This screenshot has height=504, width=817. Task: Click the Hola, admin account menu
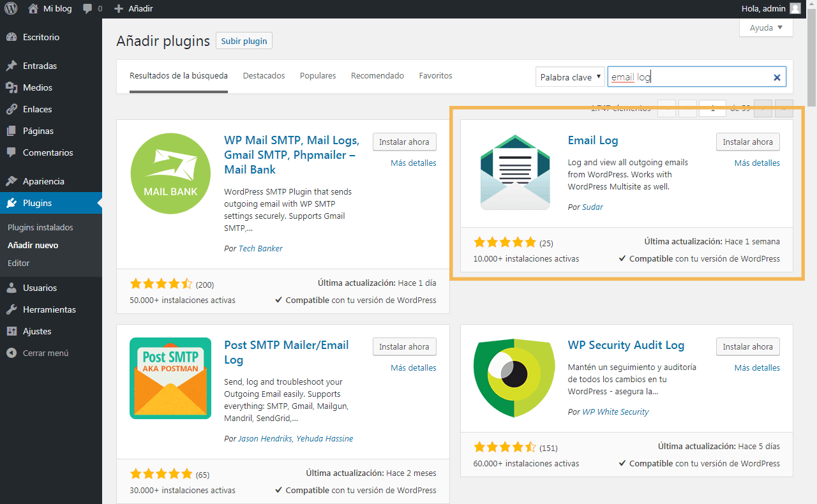(x=771, y=9)
